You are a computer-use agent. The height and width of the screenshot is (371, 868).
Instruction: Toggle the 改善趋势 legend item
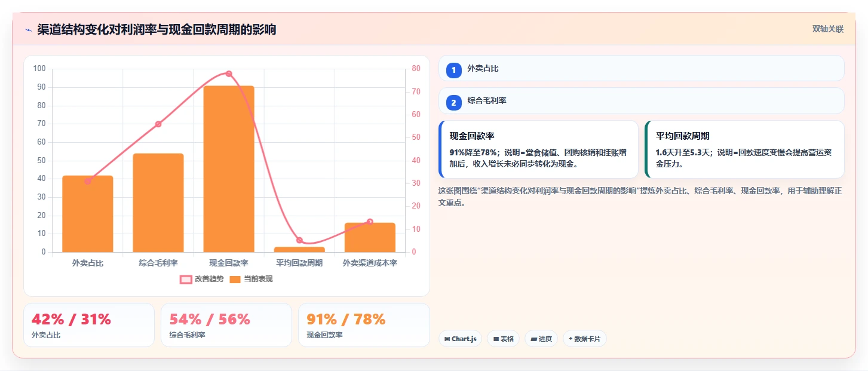201,279
